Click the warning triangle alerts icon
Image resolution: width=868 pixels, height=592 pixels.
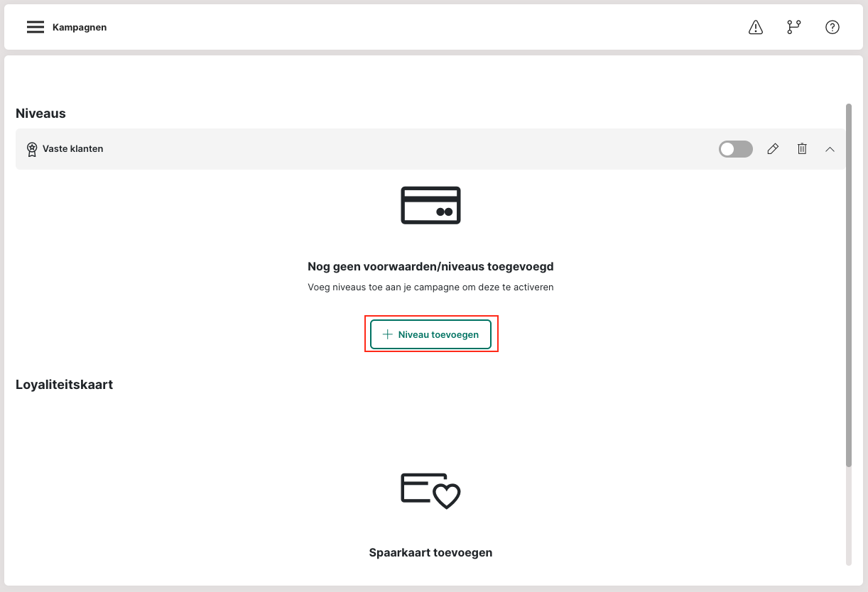(x=756, y=27)
